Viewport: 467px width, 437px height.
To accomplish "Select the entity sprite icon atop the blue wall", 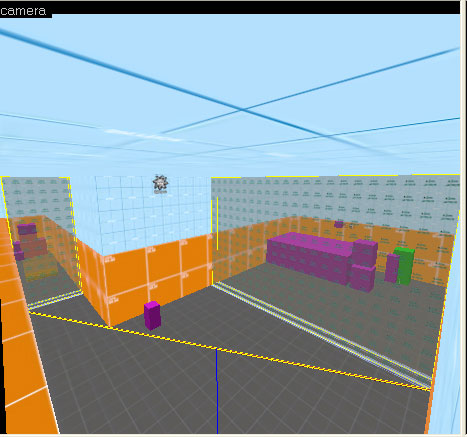I will [x=160, y=184].
